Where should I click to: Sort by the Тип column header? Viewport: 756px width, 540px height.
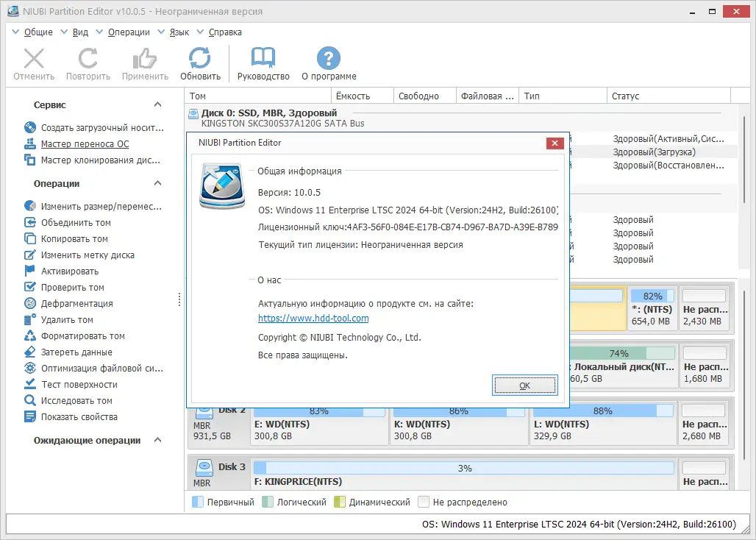point(563,96)
